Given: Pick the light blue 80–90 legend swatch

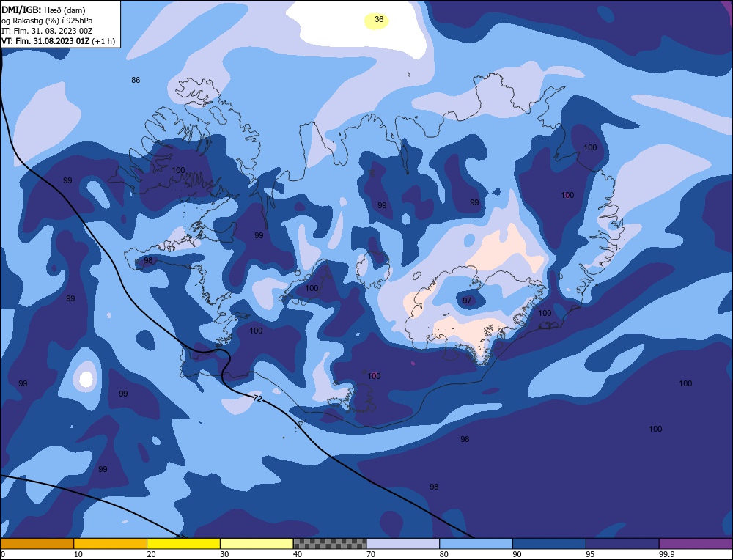Looking at the screenshot, I should tap(476, 543).
